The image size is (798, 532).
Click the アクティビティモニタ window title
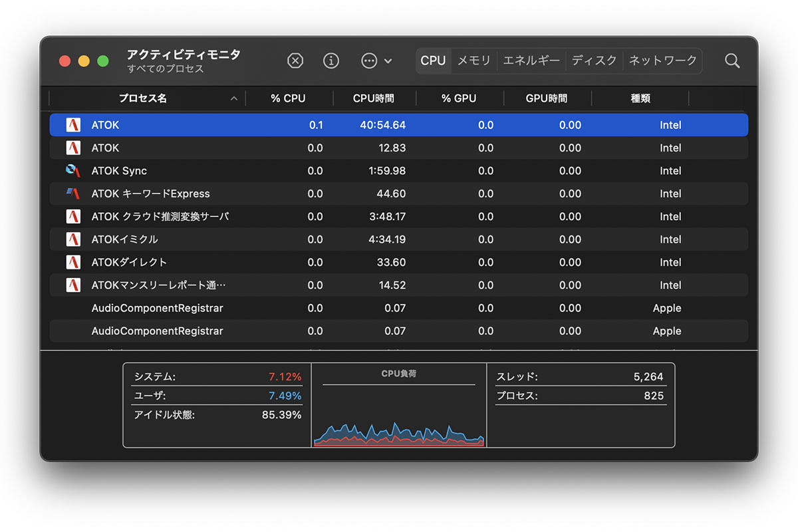(x=184, y=55)
